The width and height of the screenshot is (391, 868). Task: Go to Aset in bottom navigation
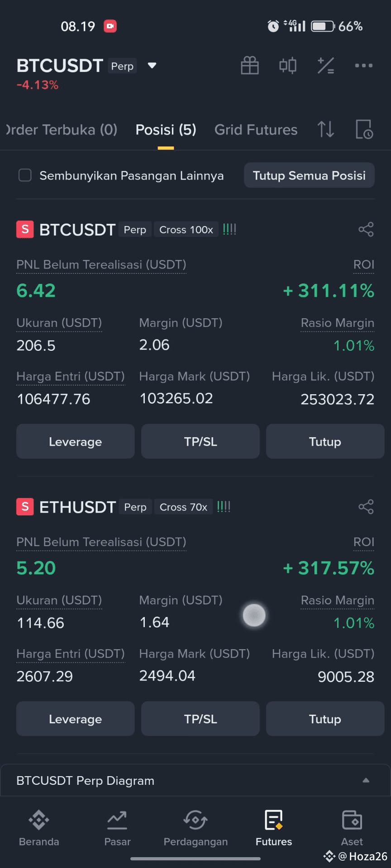click(352, 828)
